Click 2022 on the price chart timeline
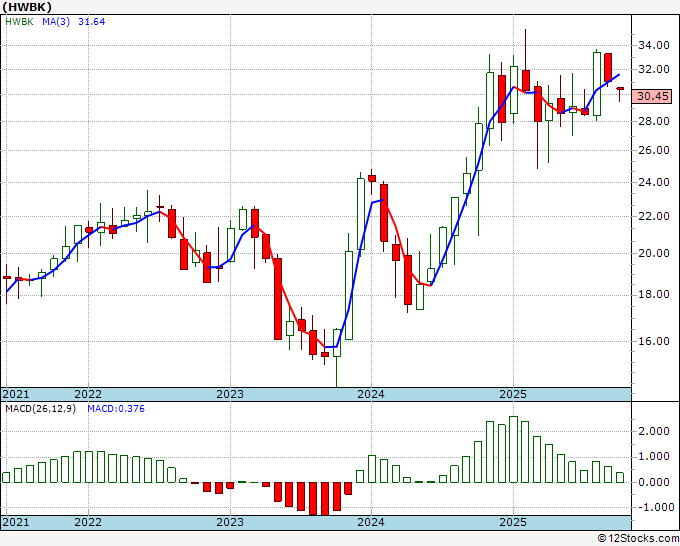680x546 pixels. [x=88, y=394]
